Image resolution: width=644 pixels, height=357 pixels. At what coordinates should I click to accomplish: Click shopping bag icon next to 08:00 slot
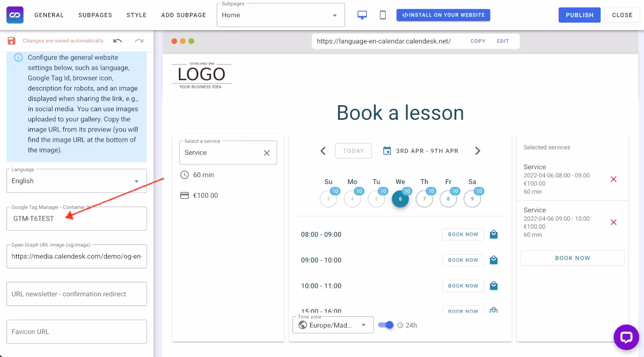[493, 234]
